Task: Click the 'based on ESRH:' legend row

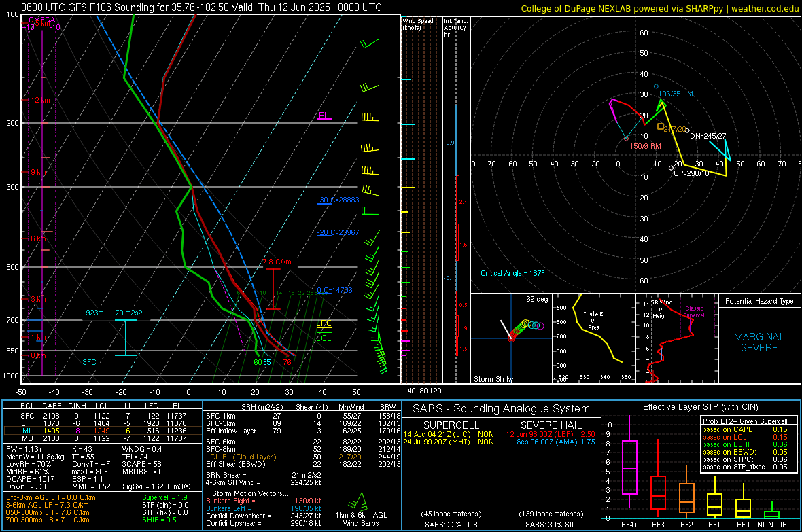Action: coord(745,444)
